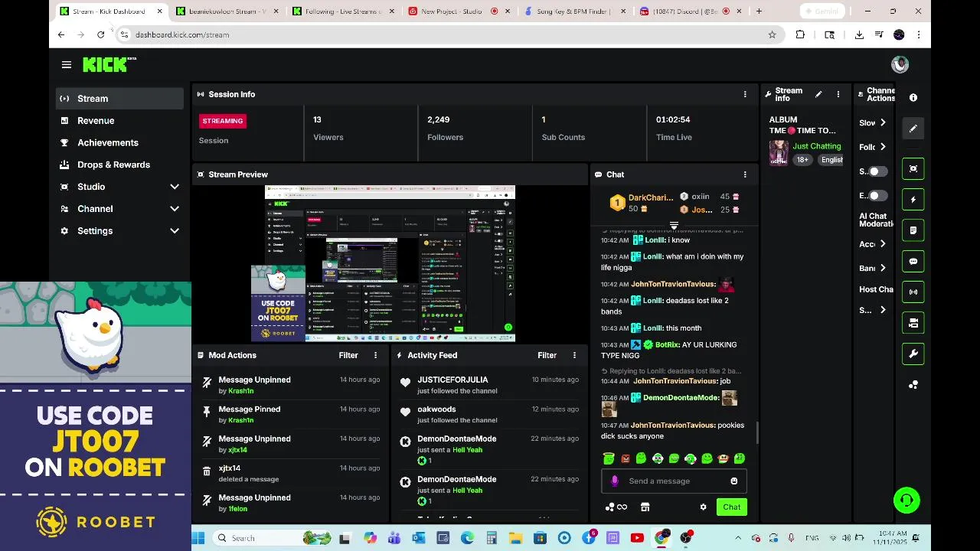Open the Achievements sidebar page
The image size is (980, 551).
119,143
